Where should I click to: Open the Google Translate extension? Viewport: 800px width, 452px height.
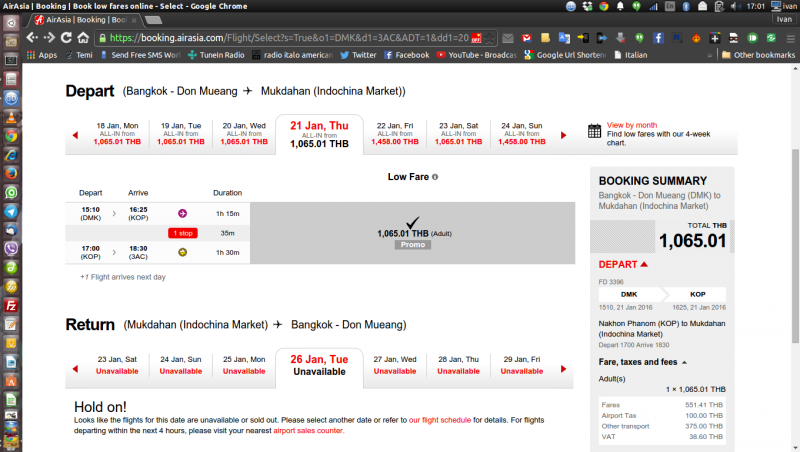564,38
